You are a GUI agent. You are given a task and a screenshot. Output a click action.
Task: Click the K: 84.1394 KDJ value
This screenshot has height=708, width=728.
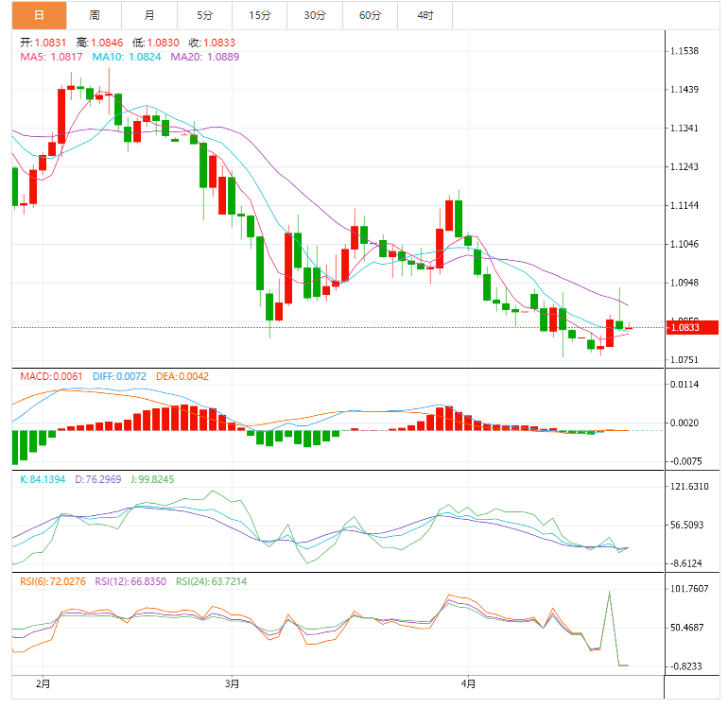coord(43,479)
